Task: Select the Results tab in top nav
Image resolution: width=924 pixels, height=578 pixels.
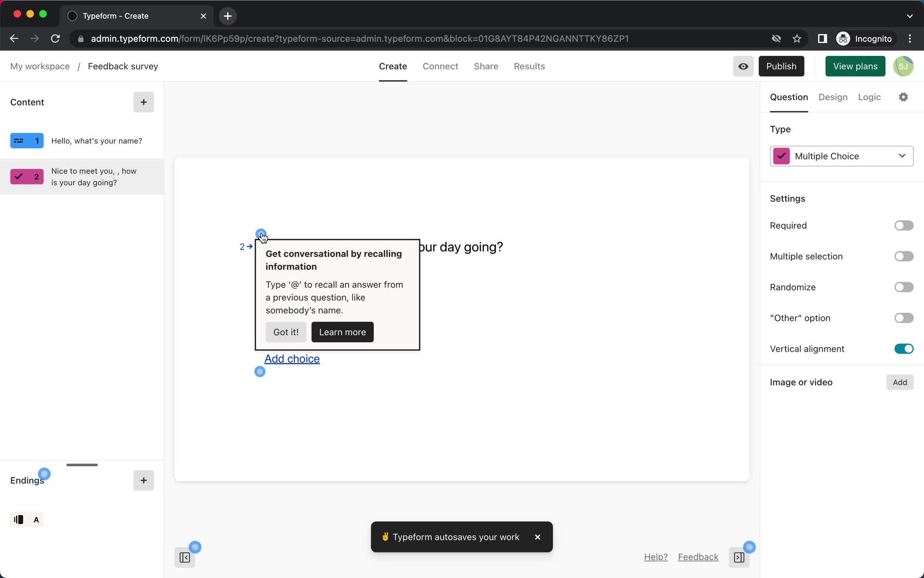Action: tap(529, 66)
